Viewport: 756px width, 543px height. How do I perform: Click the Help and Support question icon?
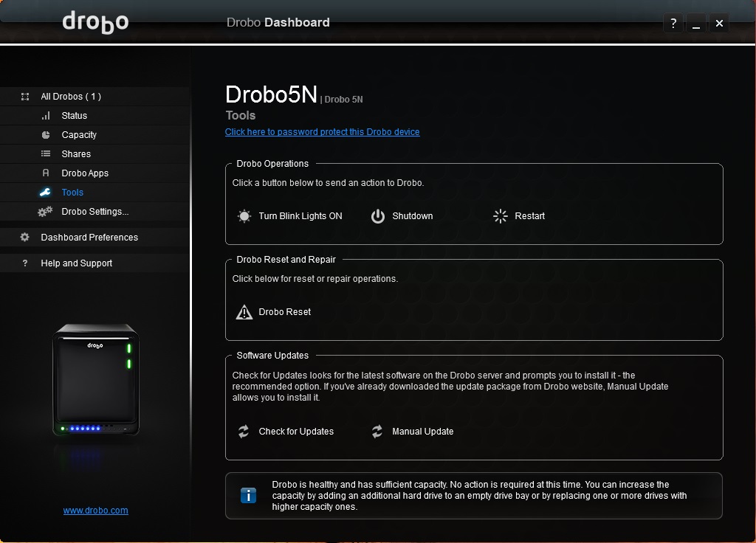pyautogui.click(x=25, y=263)
